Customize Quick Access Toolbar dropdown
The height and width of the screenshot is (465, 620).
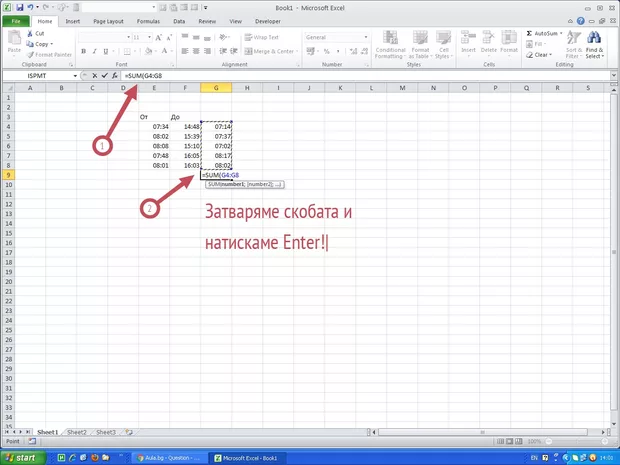[206, 7]
